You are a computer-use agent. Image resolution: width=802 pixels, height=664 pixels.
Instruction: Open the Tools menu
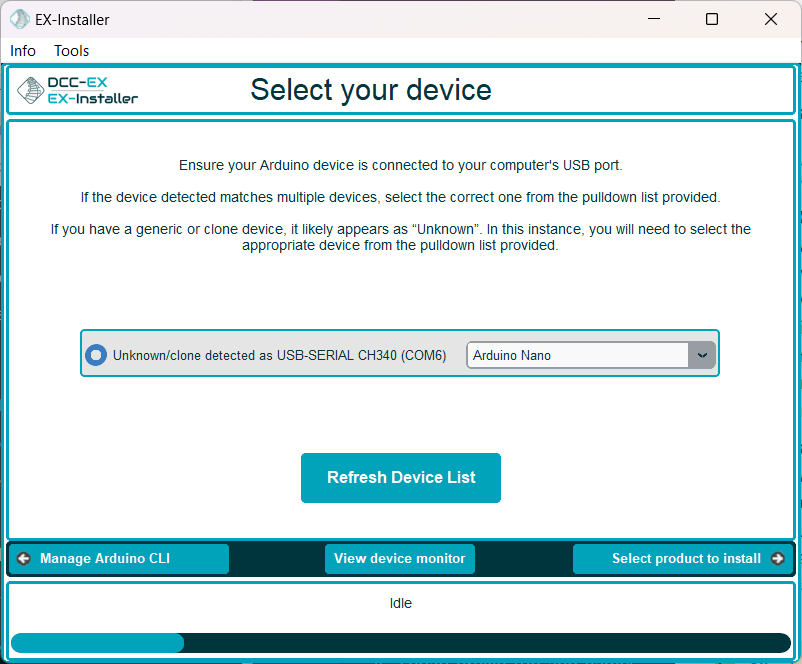click(72, 51)
